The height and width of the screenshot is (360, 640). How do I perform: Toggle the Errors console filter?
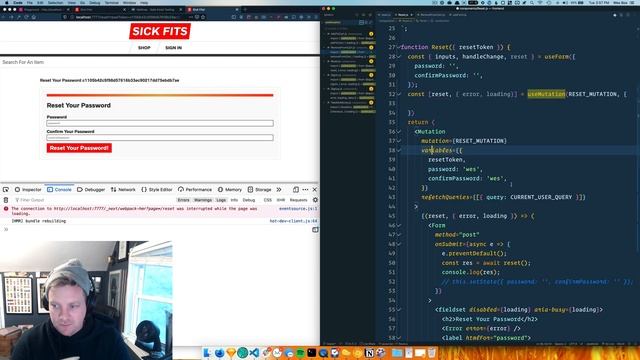(184, 200)
